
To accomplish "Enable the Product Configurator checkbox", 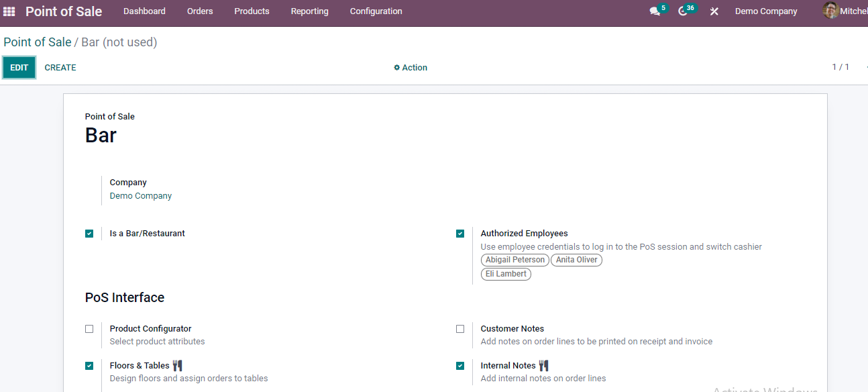I will pyautogui.click(x=89, y=329).
